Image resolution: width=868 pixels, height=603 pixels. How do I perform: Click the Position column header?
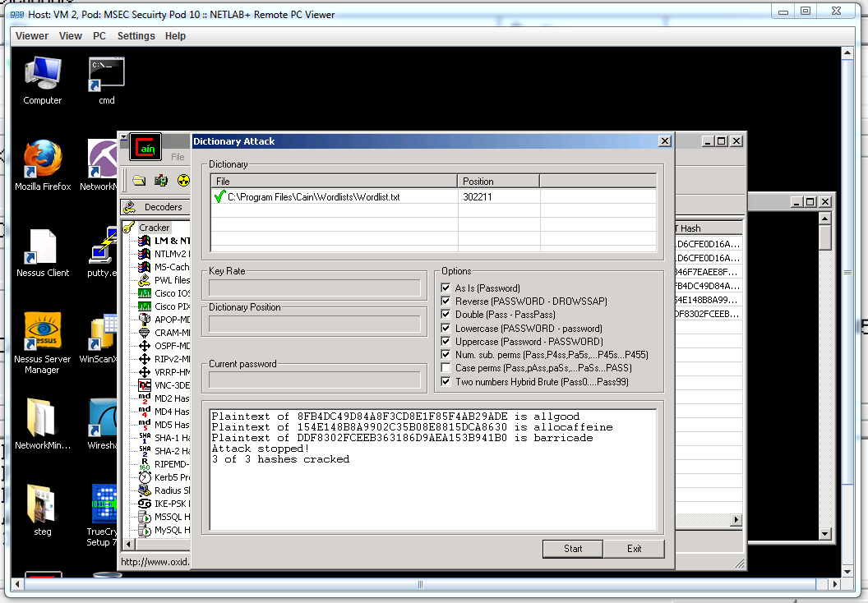(x=498, y=181)
